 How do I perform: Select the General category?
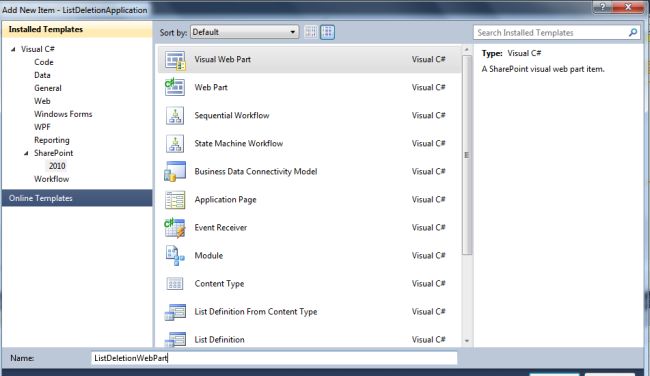click(48, 88)
